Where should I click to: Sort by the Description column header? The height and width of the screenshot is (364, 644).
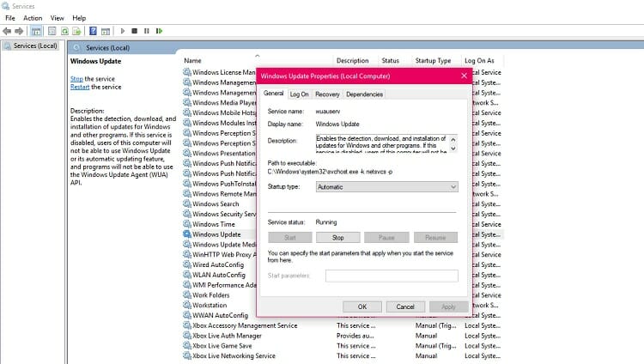[352, 60]
